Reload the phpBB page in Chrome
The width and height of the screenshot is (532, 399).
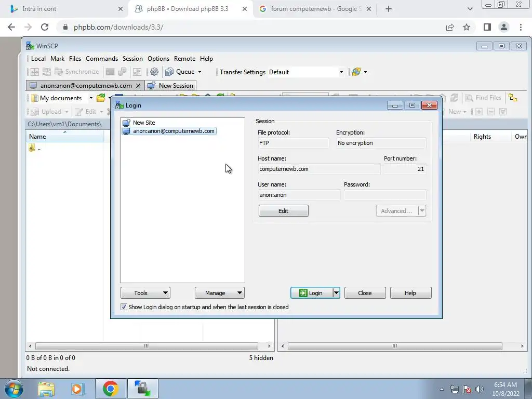45,27
